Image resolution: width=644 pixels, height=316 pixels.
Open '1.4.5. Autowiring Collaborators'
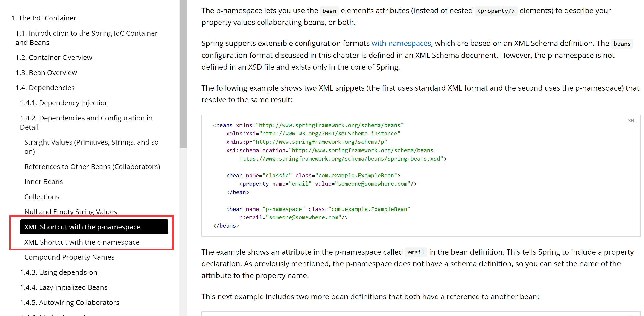pyautogui.click(x=70, y=302)
